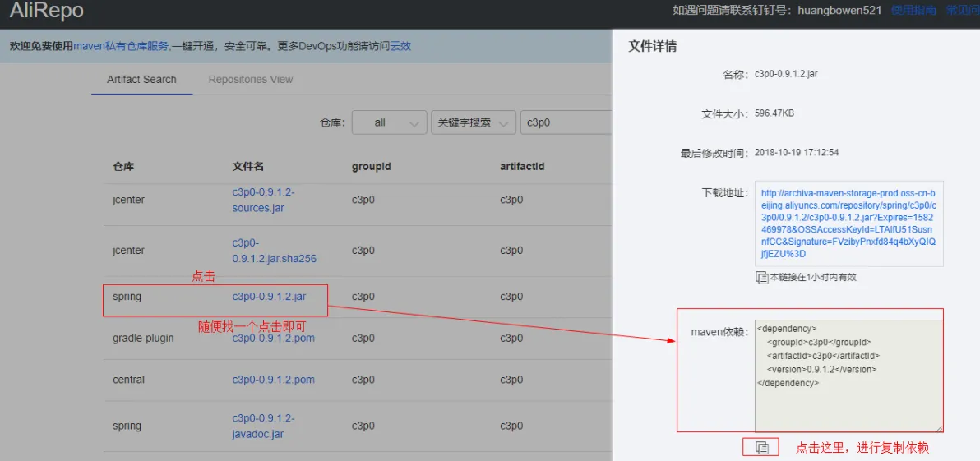Screen dimensions: 980x461
Task: Click the 文件详情 panel title
Action: tap(652, 46)
